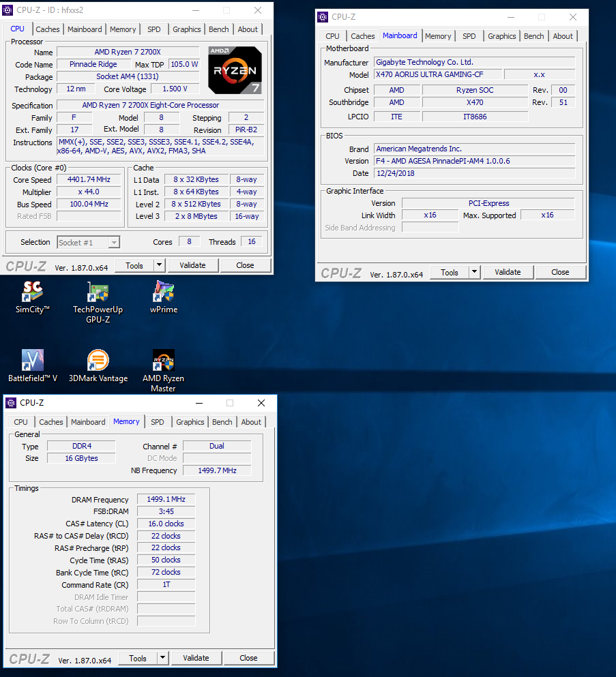The width and height of the screenshot is (616, 677).
Task: Select SPD tab in Mainboard window
Action: pyautogui.click(x=469, y=36)
